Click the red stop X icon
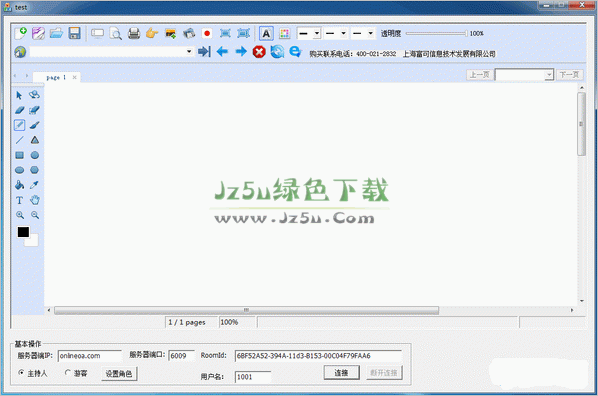Screen dimensions: 598x396 pos(259,52)
